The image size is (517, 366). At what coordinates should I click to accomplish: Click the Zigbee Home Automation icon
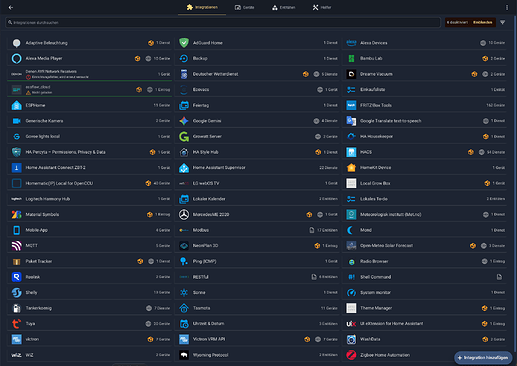[351, 355]
